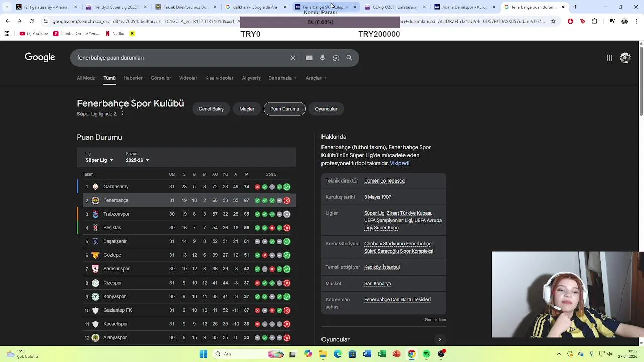Switch to the Kısa videolar tab

tap(219, 78)
